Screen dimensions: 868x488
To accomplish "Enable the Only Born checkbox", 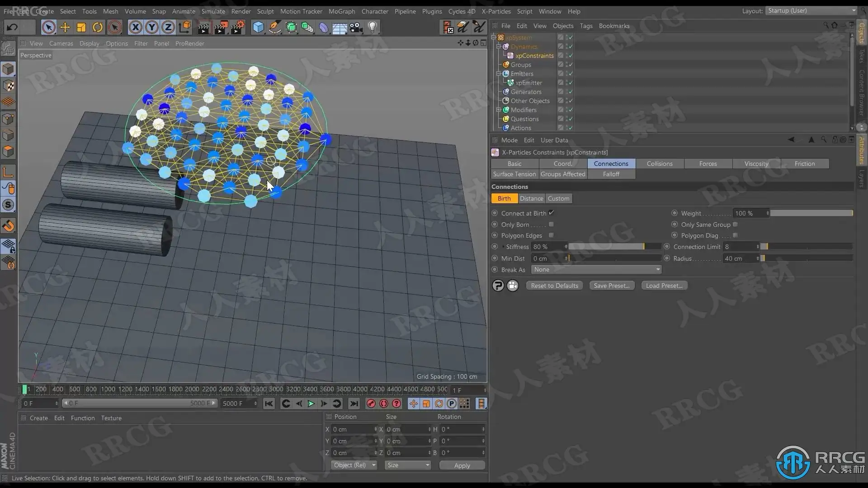I will pos(551,225).
